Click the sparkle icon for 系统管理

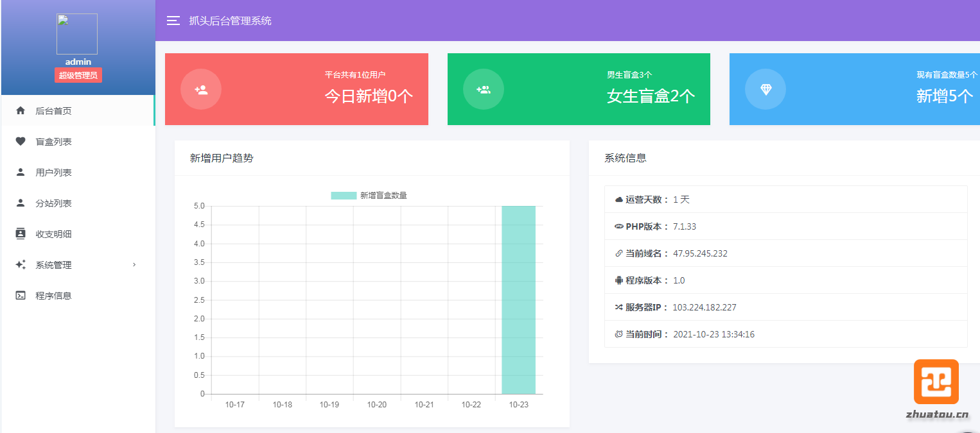[x=21, y=265]
